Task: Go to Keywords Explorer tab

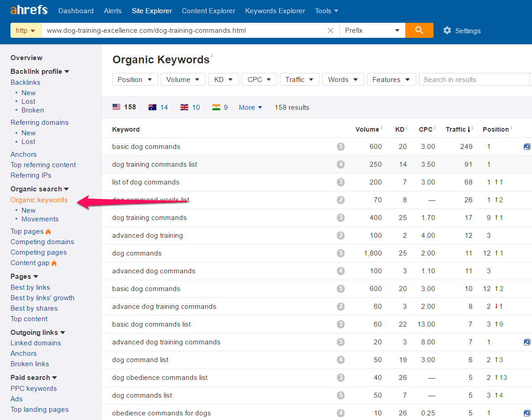Action: point(275,11)
